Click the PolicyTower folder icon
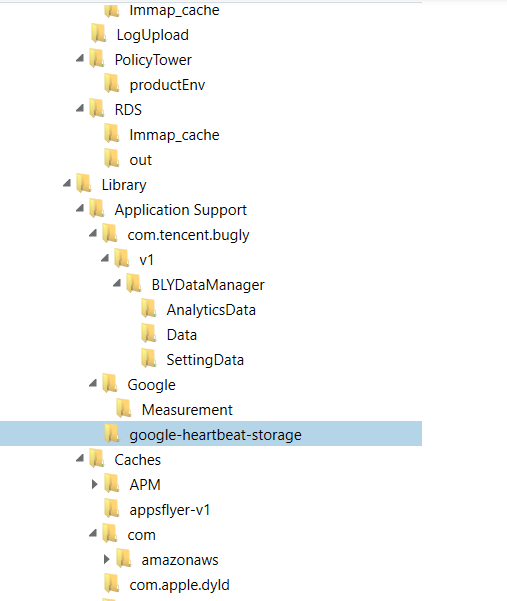 tap(97, 59)
